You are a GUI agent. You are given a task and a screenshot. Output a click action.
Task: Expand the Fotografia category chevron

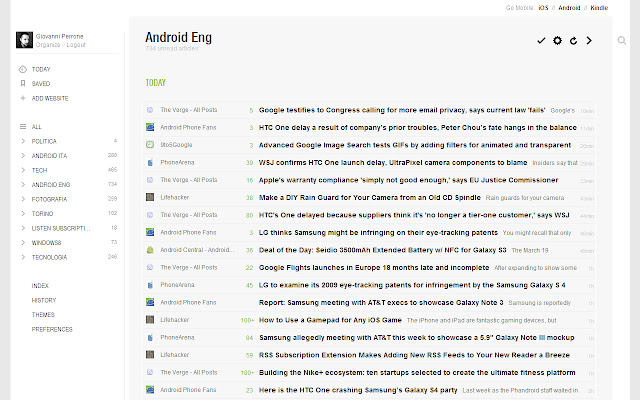[x=22, y=199]
